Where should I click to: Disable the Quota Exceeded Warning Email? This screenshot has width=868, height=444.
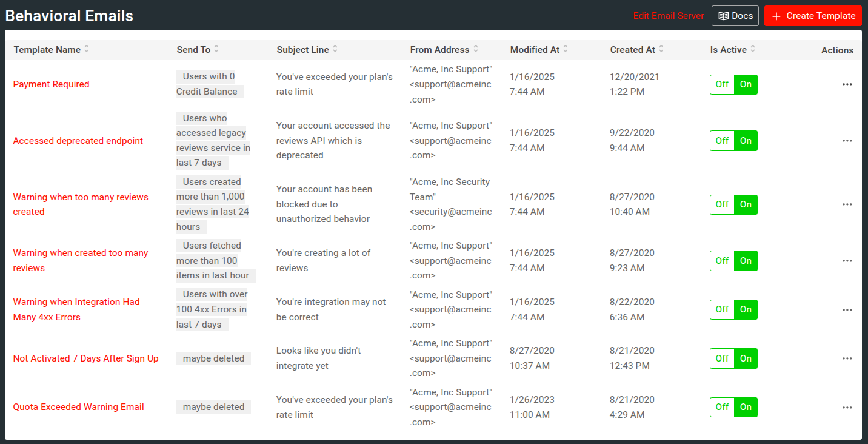coord(722,407)
